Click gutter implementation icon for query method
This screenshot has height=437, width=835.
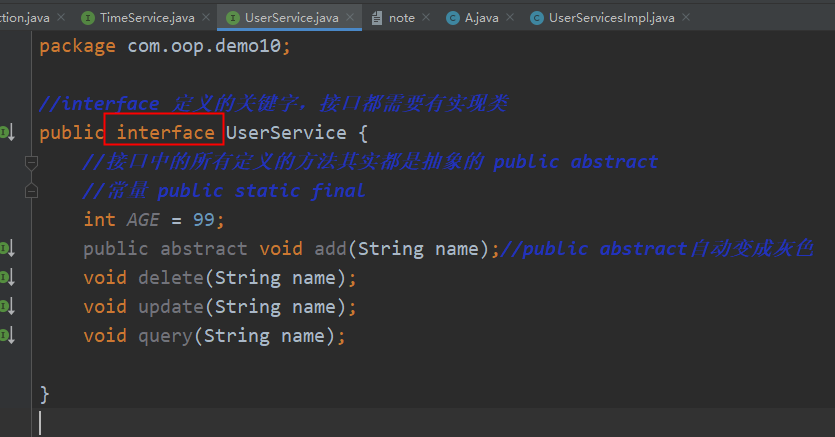click(7, 336)
